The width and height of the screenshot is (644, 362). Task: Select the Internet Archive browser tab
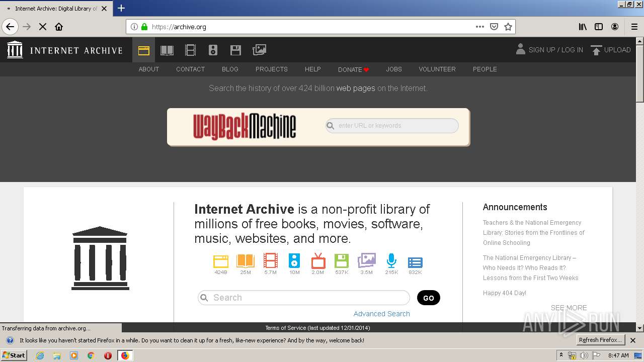(x=56, y=9)
